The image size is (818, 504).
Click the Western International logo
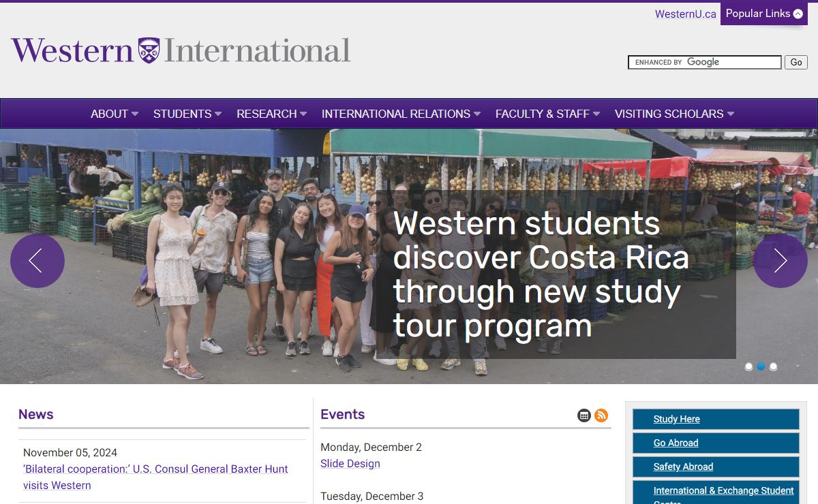click(181, 50)
